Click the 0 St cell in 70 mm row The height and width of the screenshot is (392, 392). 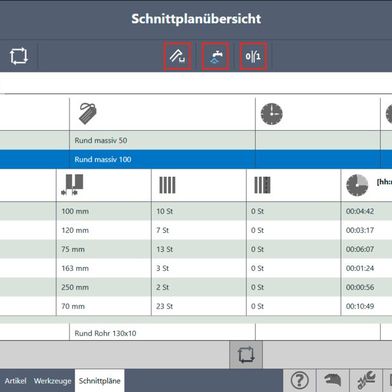(294, 306)
